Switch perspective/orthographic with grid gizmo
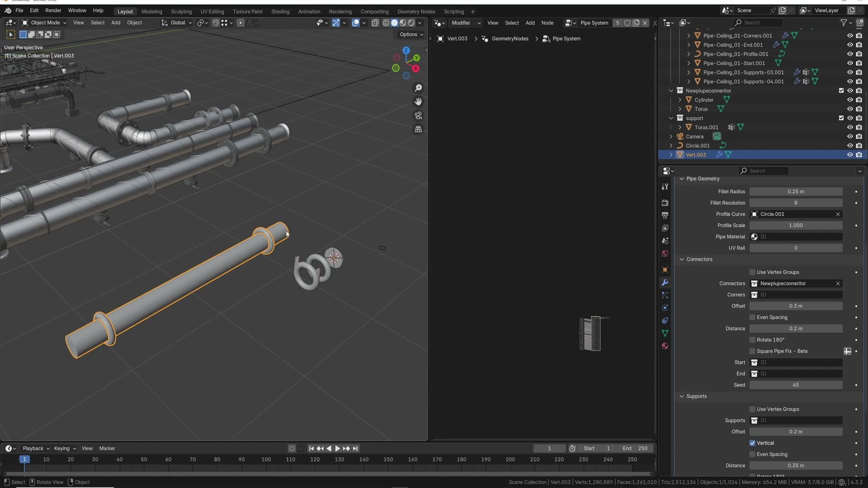The height and width of the screenshot is (488, 868). point(418,129)
